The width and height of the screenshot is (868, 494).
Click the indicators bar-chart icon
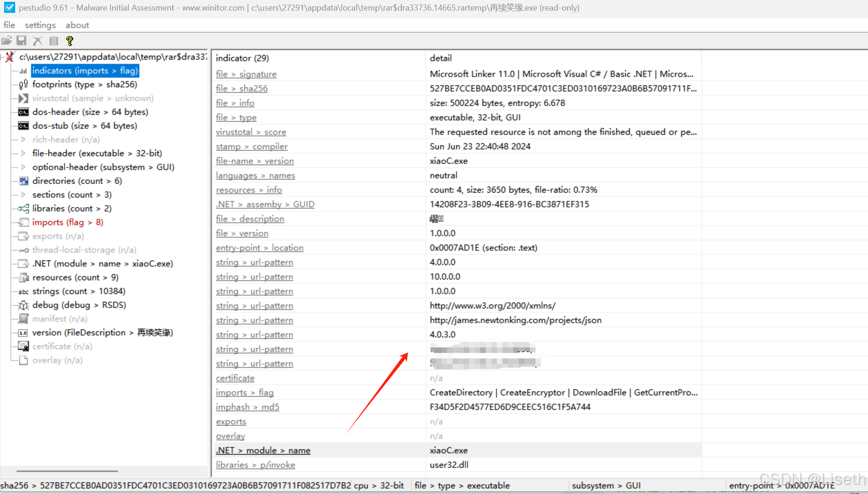click(22, 70)
